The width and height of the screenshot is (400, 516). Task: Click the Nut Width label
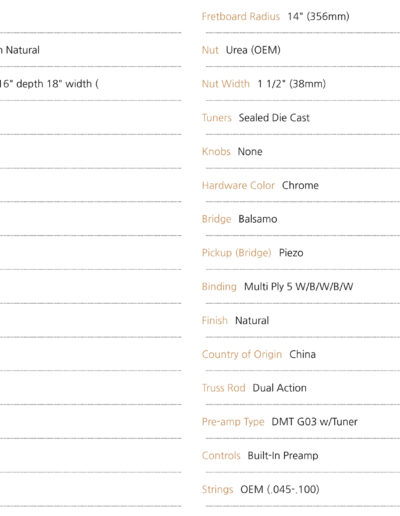(x=226, y=84)
